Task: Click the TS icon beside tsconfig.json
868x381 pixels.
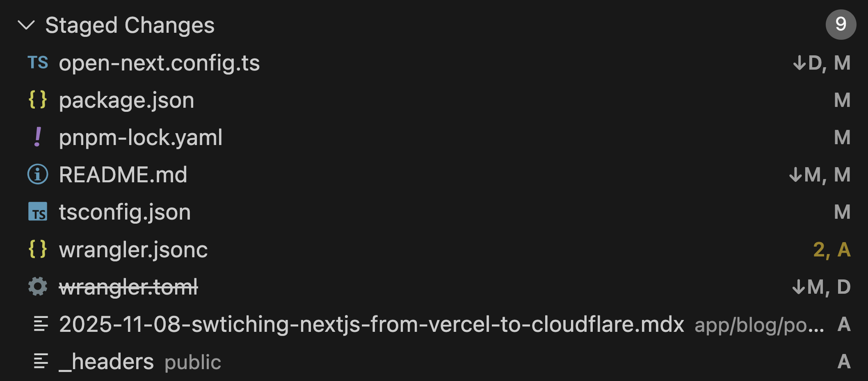Action: [38, 212]
